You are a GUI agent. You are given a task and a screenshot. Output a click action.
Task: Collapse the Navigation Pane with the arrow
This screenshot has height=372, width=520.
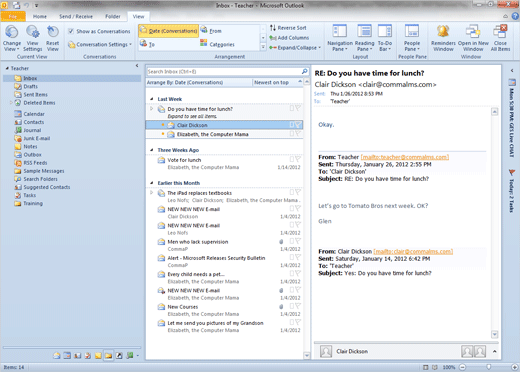(x=137, y=66)
